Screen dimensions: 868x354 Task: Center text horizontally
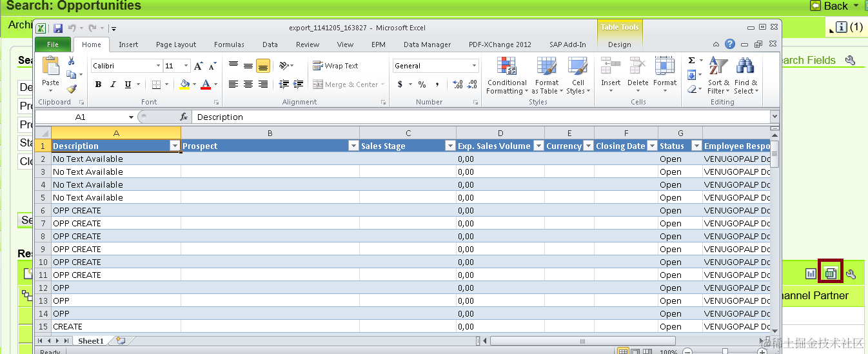(248, 84)
